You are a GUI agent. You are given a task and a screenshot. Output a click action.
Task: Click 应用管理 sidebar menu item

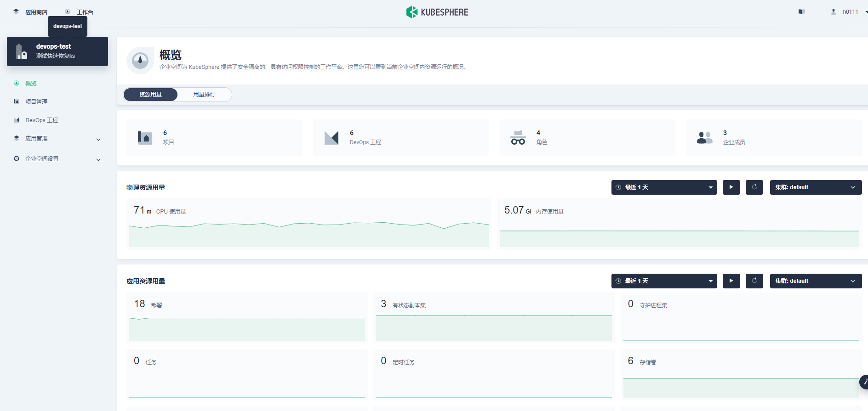coord(36,138)
